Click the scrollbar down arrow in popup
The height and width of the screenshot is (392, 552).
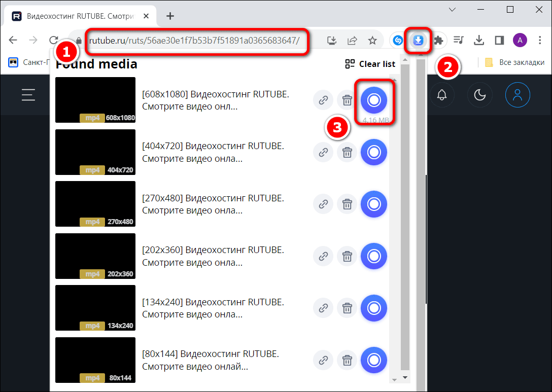pyautogui.click(x=405, y=378)
